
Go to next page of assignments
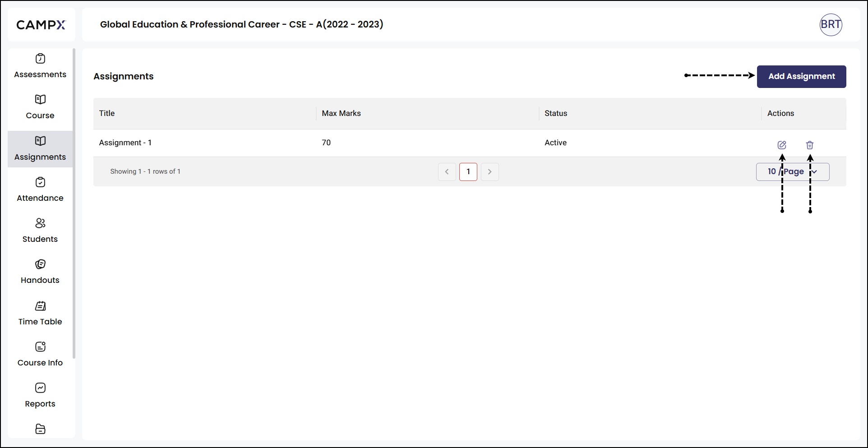click(x=490, y=172)
